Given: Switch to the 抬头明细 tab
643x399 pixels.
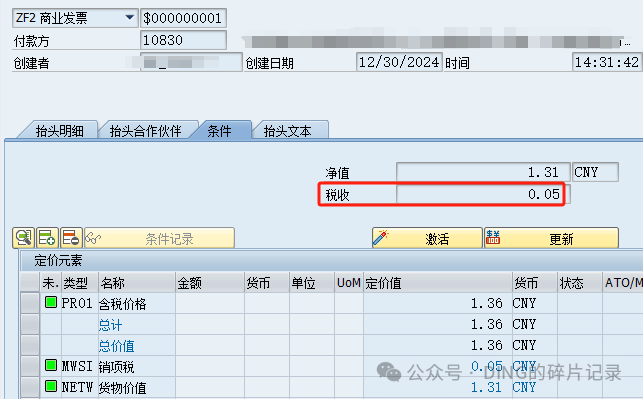Looking at the screenshot, I should [59, 130].
